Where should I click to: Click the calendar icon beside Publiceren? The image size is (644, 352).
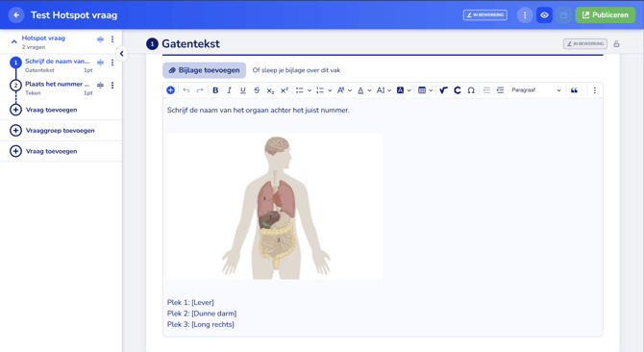coord(563,15)
